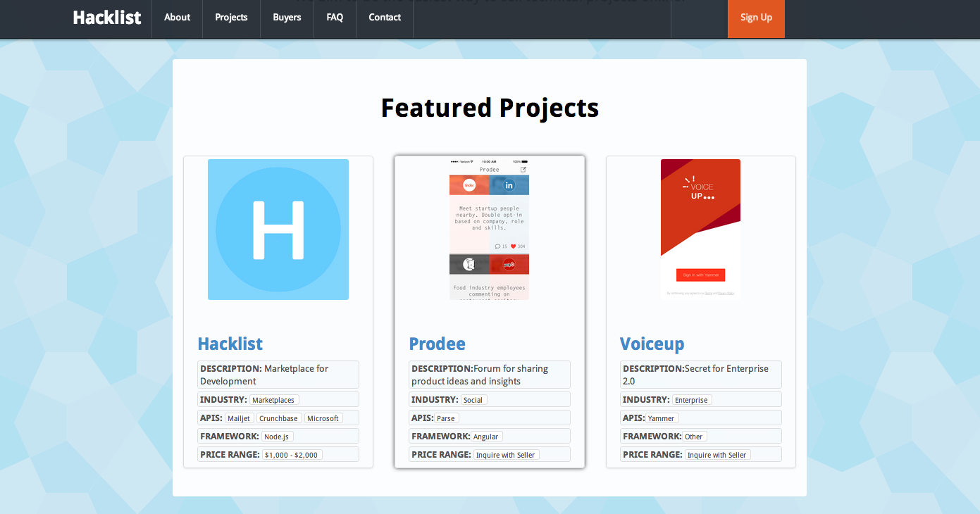Viewport: 980px width, 514px height.
Task: Select the Parse API tag
Action: [x=446, y=418]
